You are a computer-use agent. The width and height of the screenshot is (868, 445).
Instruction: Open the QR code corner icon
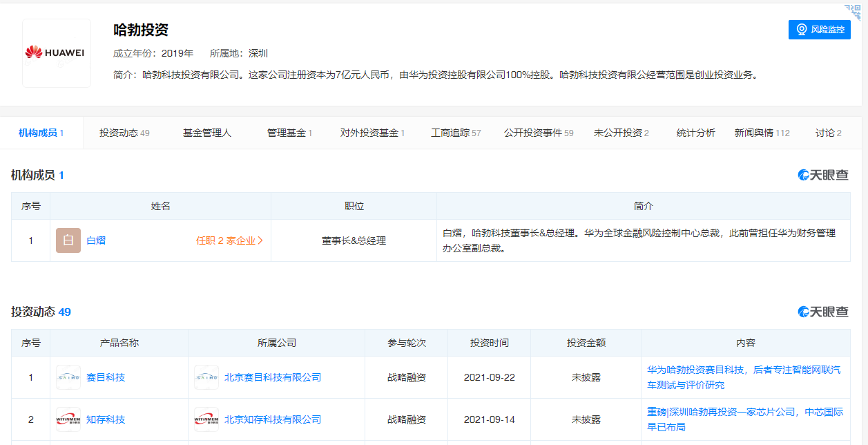852,12
